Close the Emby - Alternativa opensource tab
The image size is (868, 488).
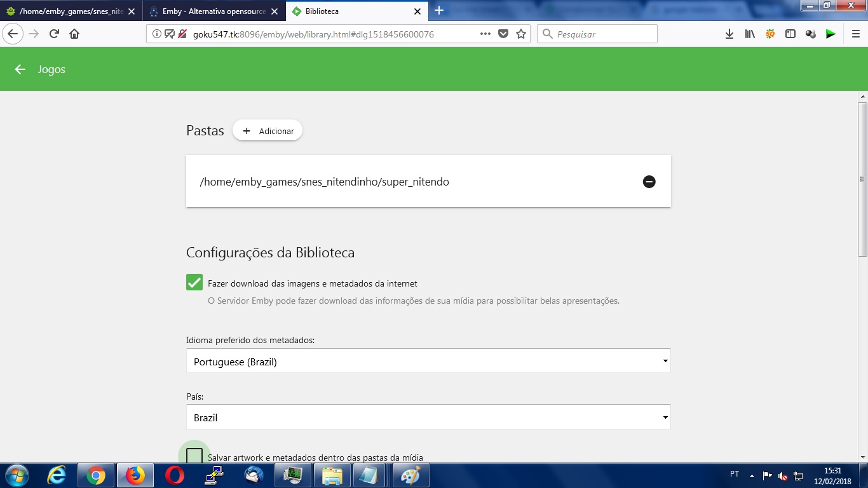275,11
